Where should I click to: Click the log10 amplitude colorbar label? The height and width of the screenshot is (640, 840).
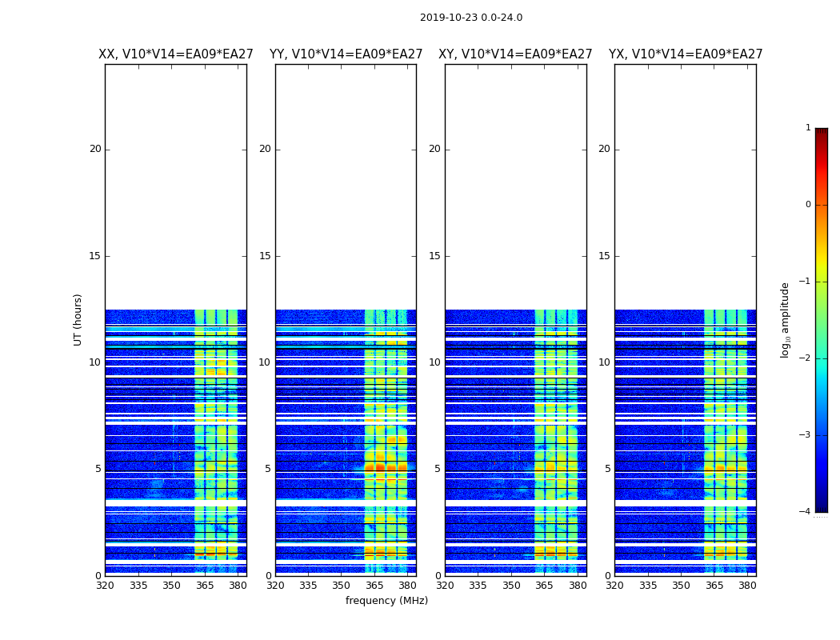pos(785,320)
